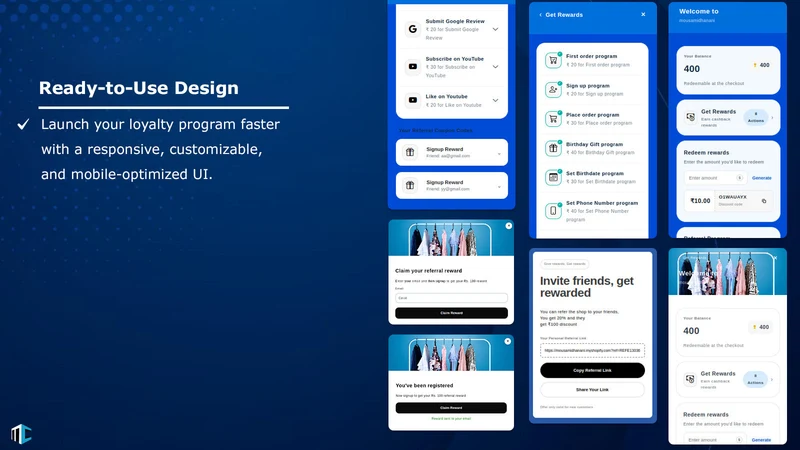Click the coin balance badge in the upper balance card

(x=761, y=65)
